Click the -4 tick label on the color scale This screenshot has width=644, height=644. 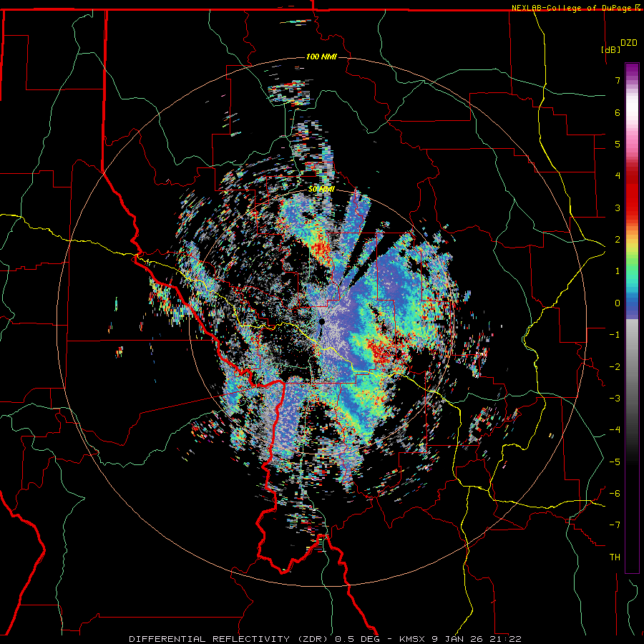tap(615, 430)
